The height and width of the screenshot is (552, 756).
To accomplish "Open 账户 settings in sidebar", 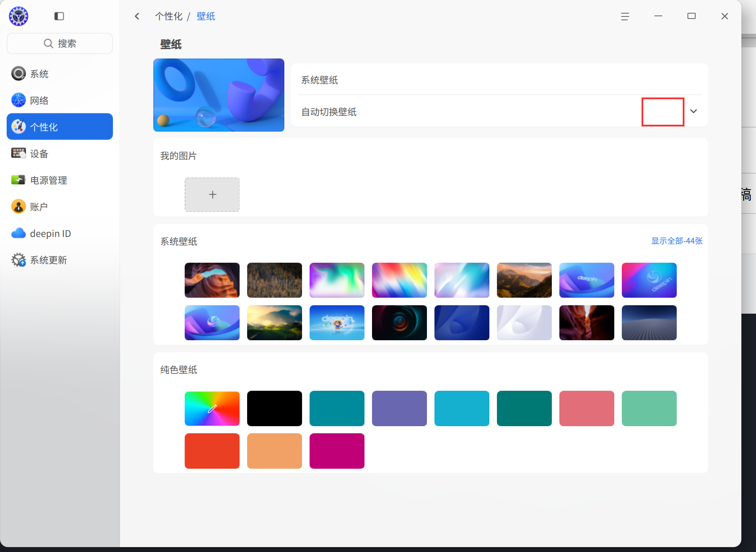I will 60,206.
